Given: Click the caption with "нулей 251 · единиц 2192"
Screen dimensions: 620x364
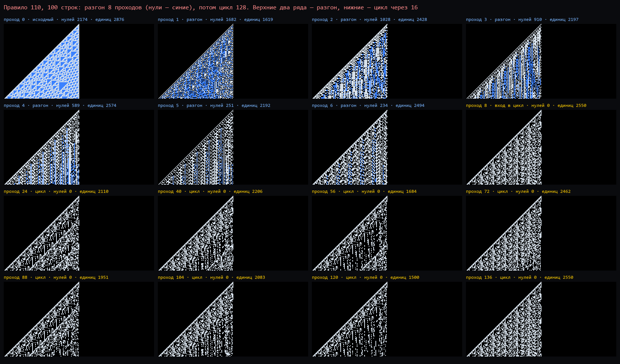Looking at the screenshot, I should point(214,105).
